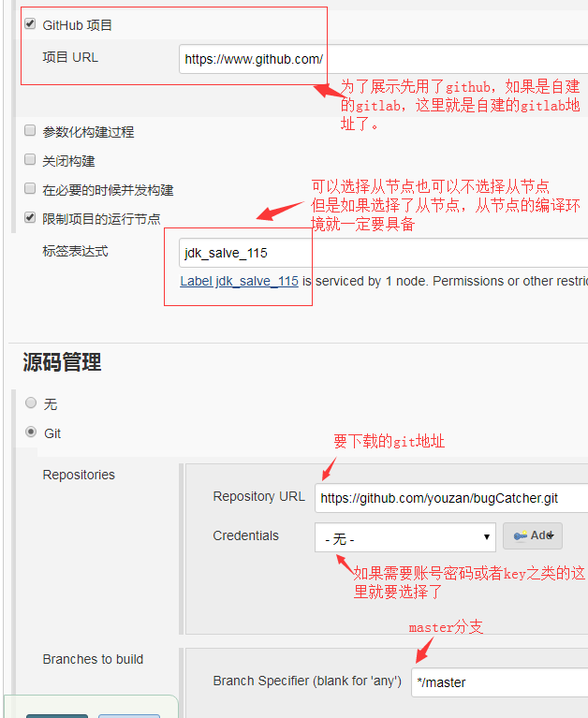
Task: Uncheck the GitHub 项目 checkbox
Action: pyautogui.click(x=30, y=24)
